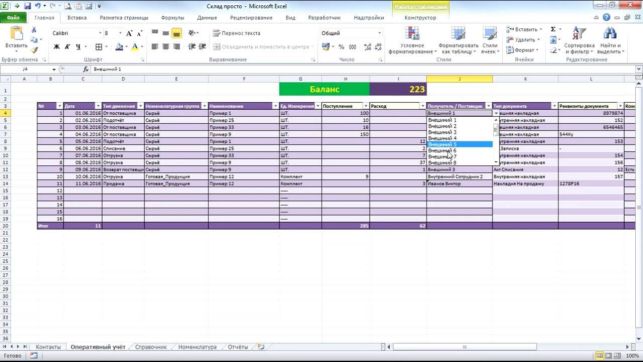Image resolution: width=643 pixels, height=362 pixels.
Task: Toggle bold formatting (Ж)
Action: tap(57, 47)
